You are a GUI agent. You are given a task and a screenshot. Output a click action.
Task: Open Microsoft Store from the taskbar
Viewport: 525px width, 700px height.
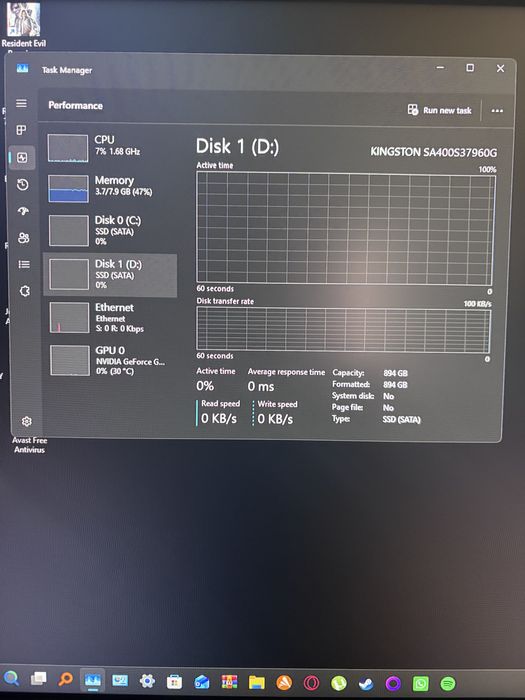click(x=174, y=682)
